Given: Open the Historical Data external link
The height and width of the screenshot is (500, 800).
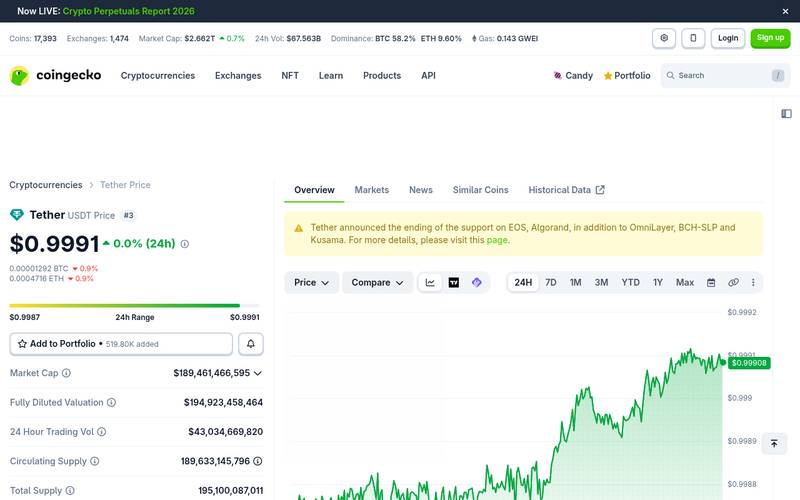Looking at the screenshot, I should click(566, 190).
